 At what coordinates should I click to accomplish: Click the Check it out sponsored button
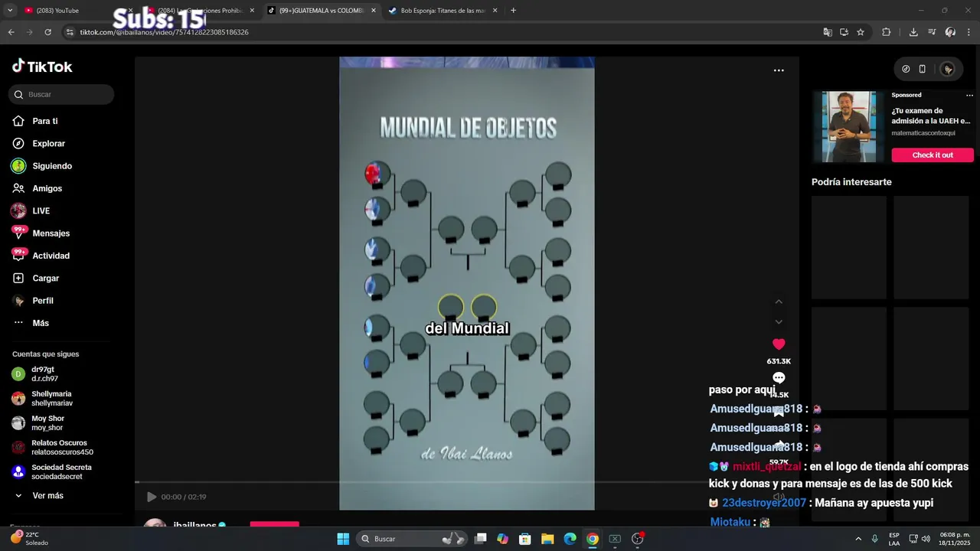pos(933,155)
